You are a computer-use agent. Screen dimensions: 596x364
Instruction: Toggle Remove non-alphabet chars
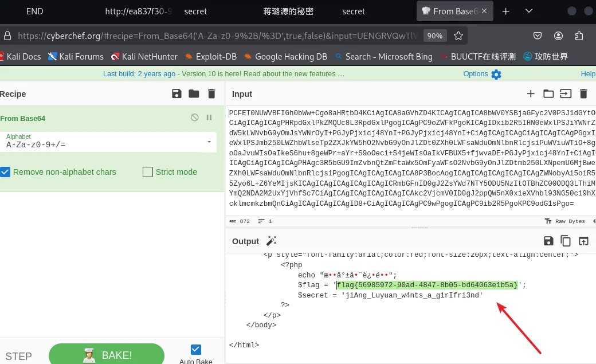tap(6, 172)
